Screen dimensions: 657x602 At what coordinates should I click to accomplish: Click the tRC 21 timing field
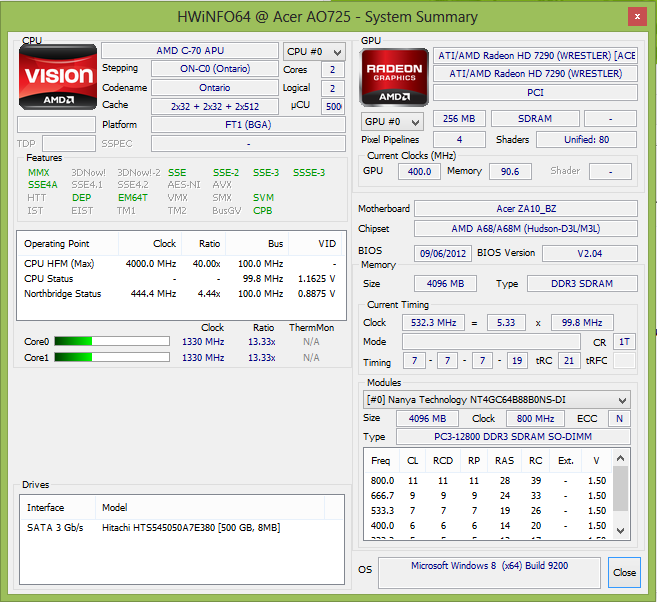coord(569,361)
